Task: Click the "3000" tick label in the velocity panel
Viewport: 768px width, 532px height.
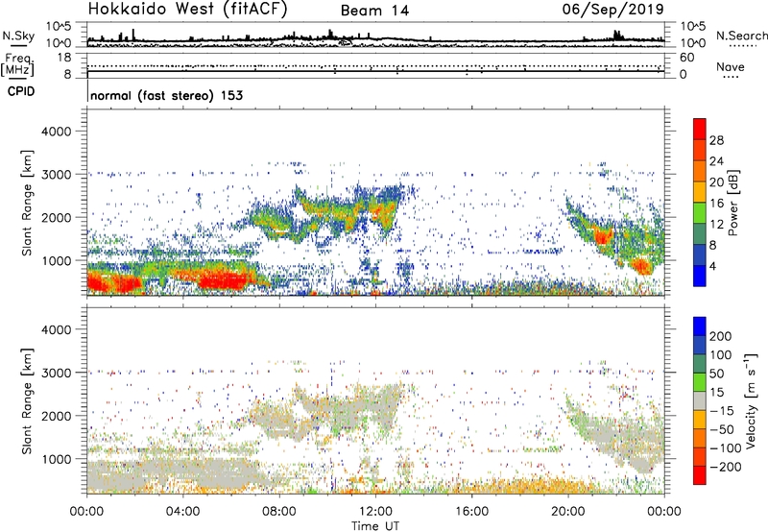Action: pyautogui.click(x=56, y=373)
